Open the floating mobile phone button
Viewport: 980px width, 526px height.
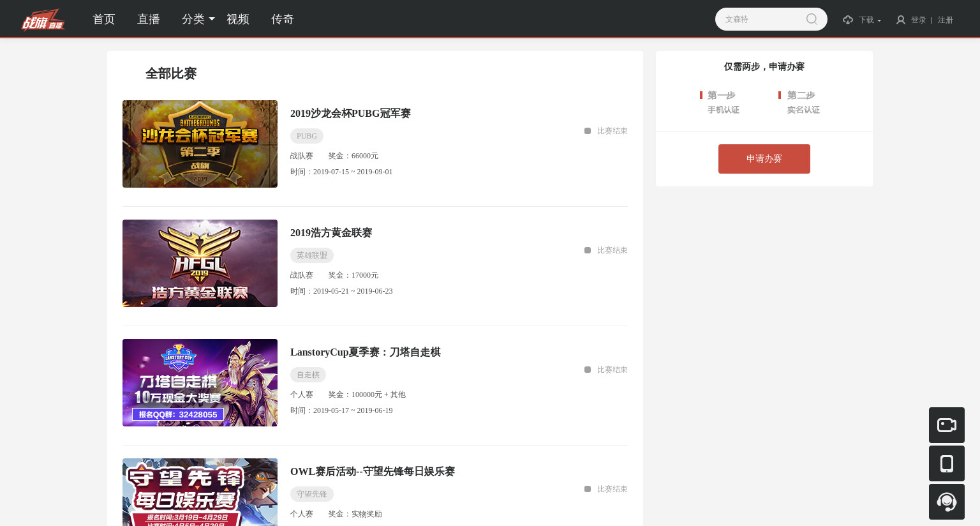[x=947, y=463]
